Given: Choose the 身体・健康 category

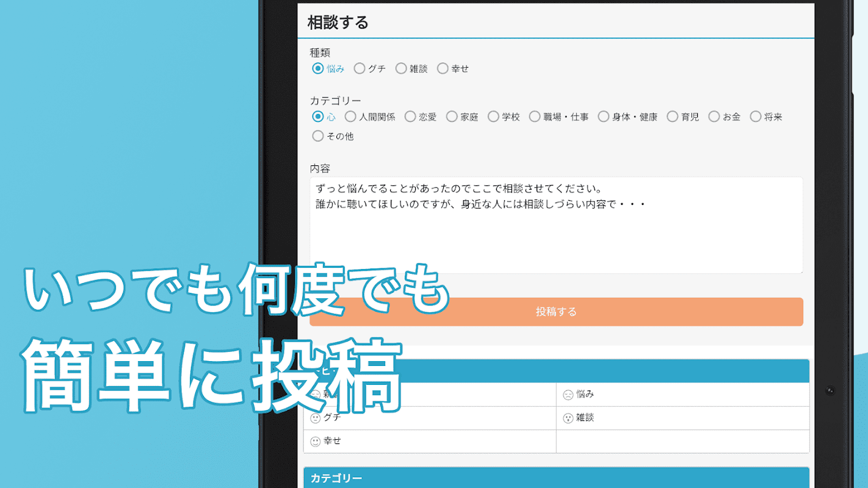Looking at the screenshot, I should [604, 117].
